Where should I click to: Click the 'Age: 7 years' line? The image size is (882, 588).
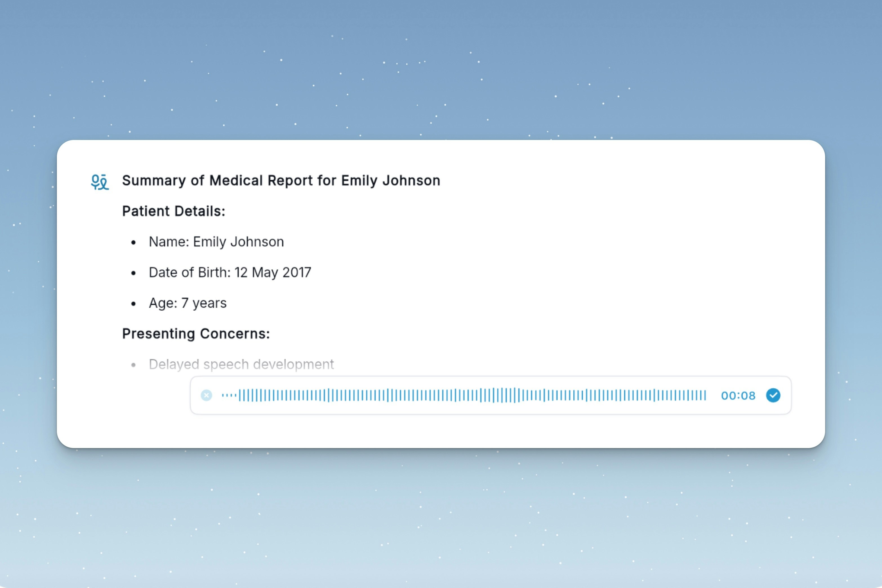(x=188, y=303)
